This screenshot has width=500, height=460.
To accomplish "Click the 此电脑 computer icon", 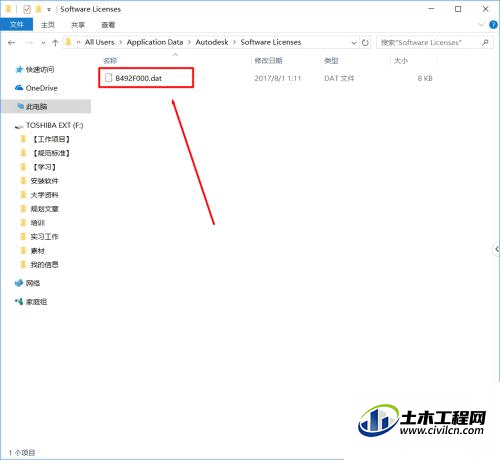I will [20, 106].
